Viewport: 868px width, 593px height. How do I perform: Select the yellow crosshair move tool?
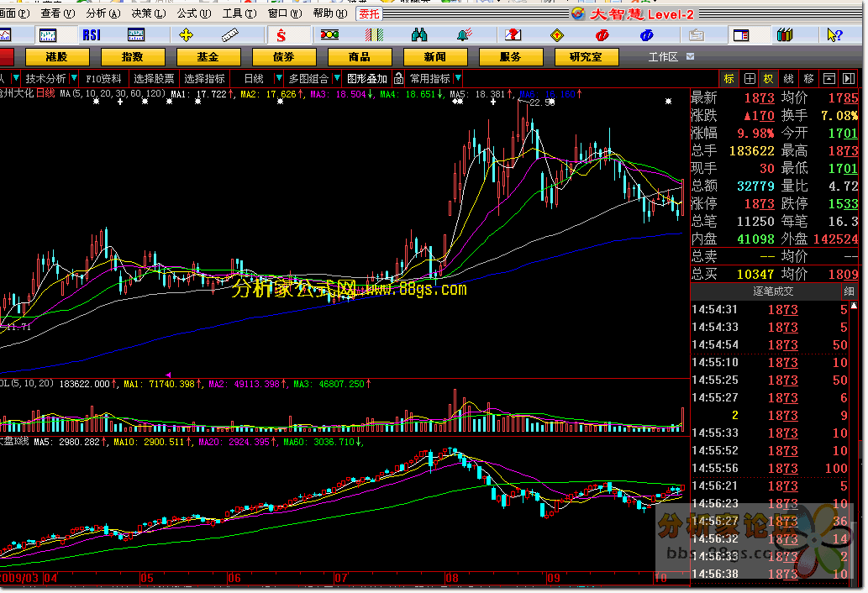(186, 35)
